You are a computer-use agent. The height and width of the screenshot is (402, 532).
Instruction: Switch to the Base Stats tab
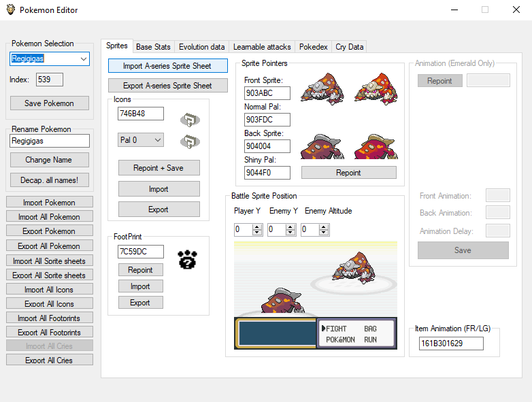(153, 47)
